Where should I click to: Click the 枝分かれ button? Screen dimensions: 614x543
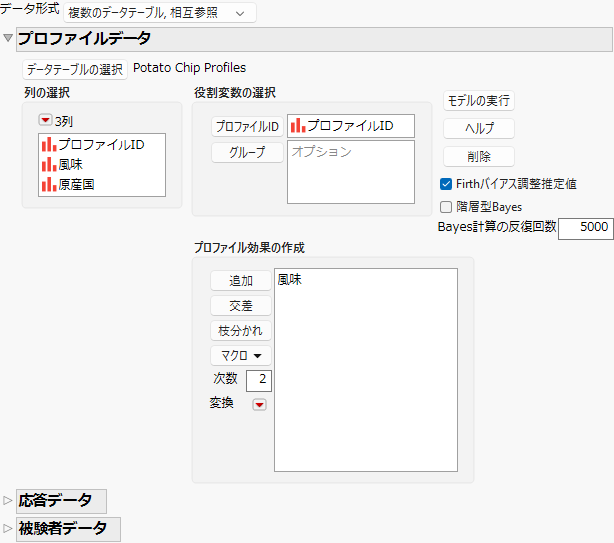click(x=240, y=331)
